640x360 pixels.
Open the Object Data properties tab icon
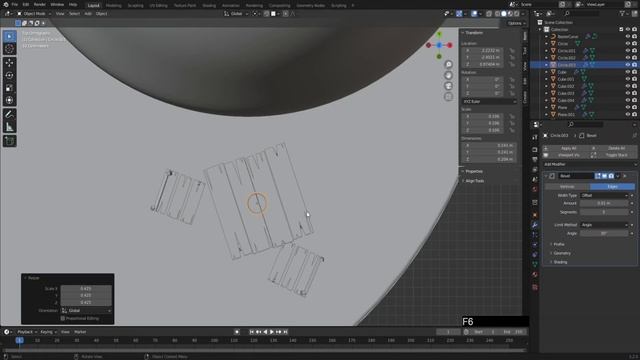pyautogui.click(x=535, y=264)
